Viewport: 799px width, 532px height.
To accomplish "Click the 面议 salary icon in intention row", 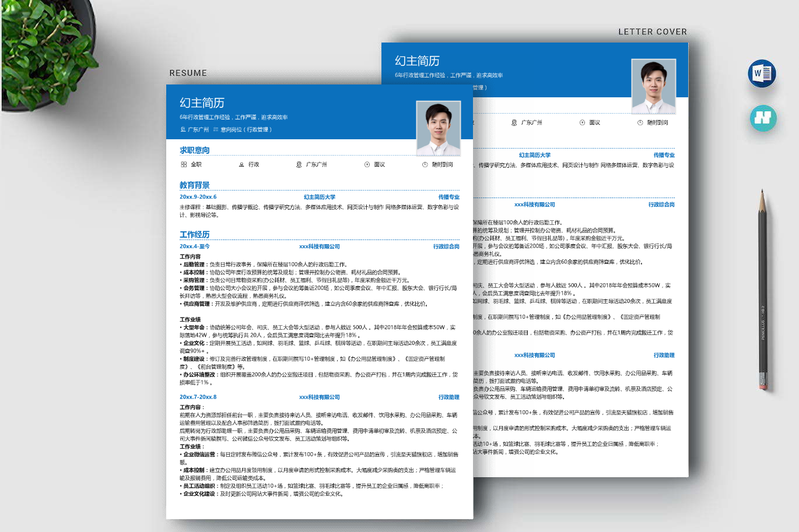I will [x=367, y=165].
